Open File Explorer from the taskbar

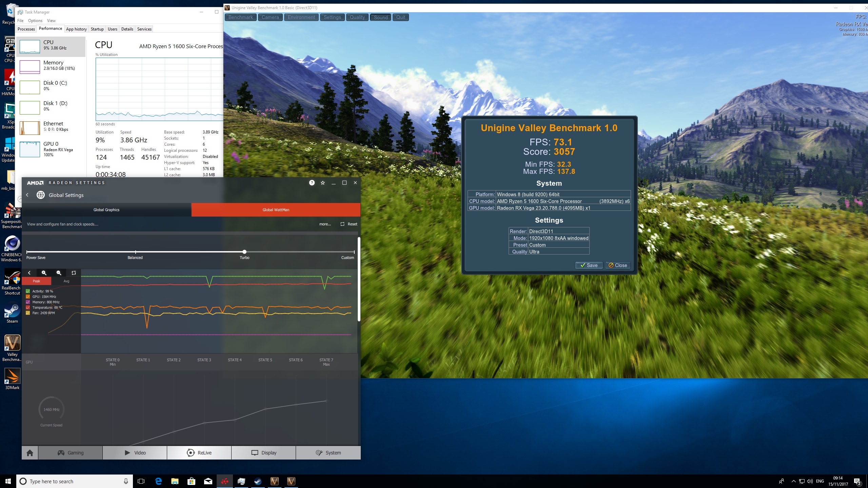[x=175, y=481]
